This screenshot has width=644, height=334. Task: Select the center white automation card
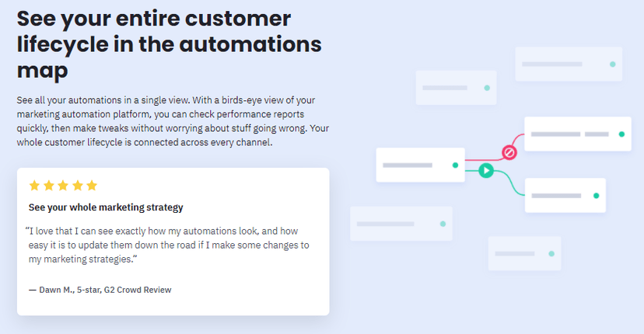(x=421, y=165)
